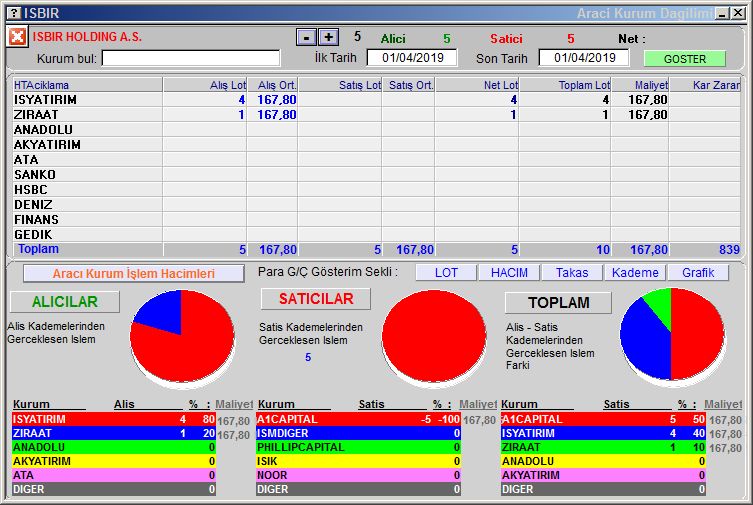
Task: Click the Alis column header in buyers list
Action: (x=124, y=404)
